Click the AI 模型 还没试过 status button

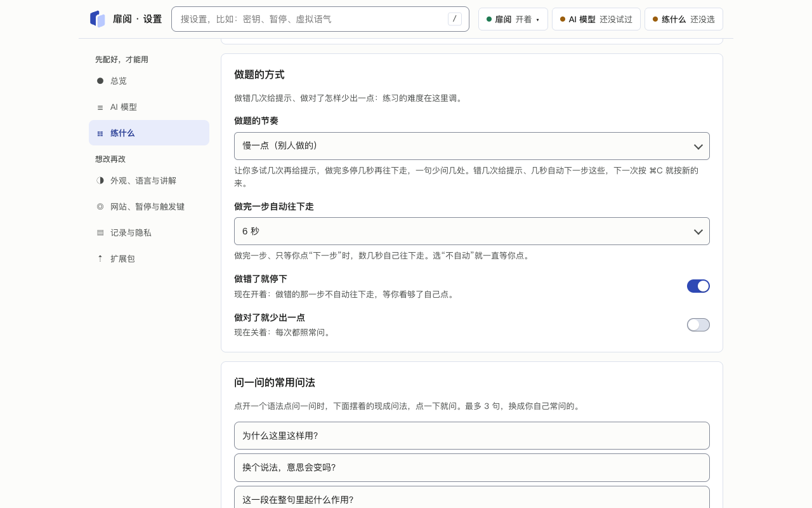tap(596, 19)
